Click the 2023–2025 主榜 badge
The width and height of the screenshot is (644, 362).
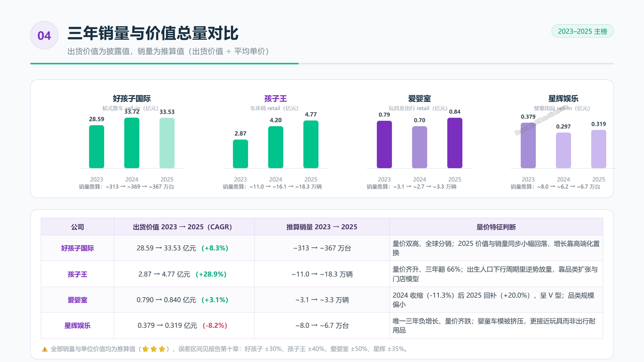[583, 31]
